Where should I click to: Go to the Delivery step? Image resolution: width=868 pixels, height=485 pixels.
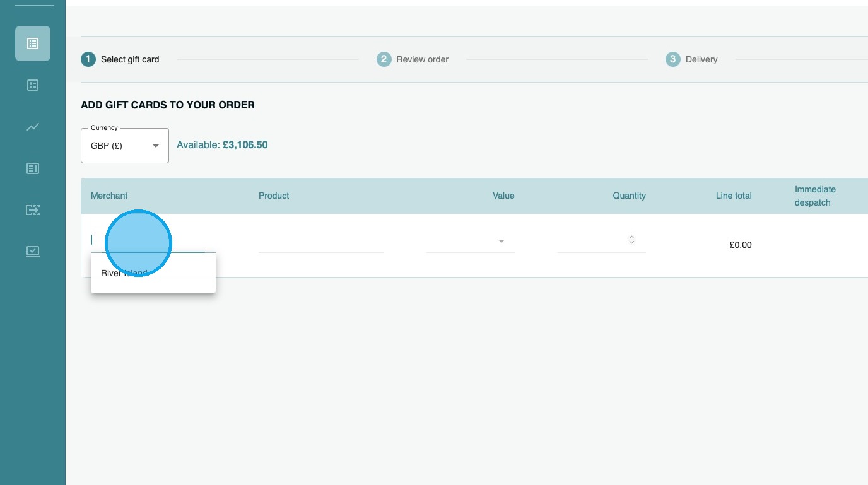[x=691, y=59]
